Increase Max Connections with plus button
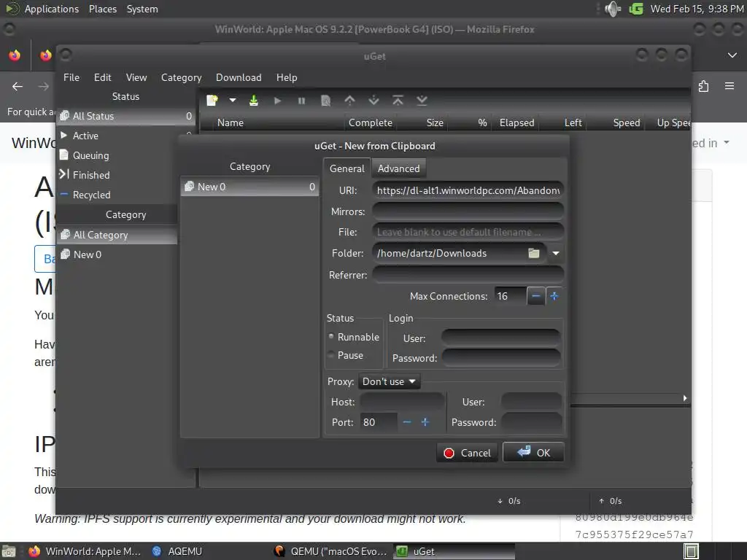747x560 pixels. pyautogui.click(x=554, y=296)
